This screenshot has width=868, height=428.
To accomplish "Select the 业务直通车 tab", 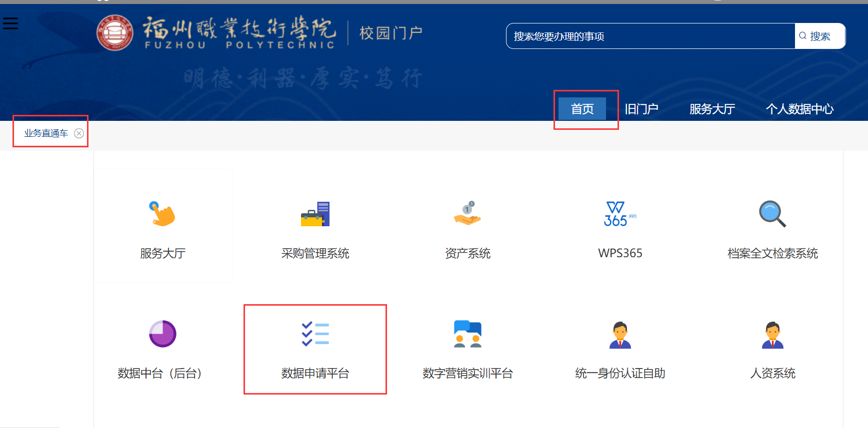I will click(x=46, y=133).
